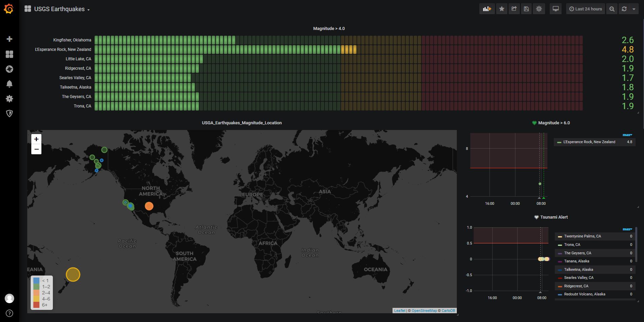
Task: Click The Geysers, CA gauge label
Action: 76,97
